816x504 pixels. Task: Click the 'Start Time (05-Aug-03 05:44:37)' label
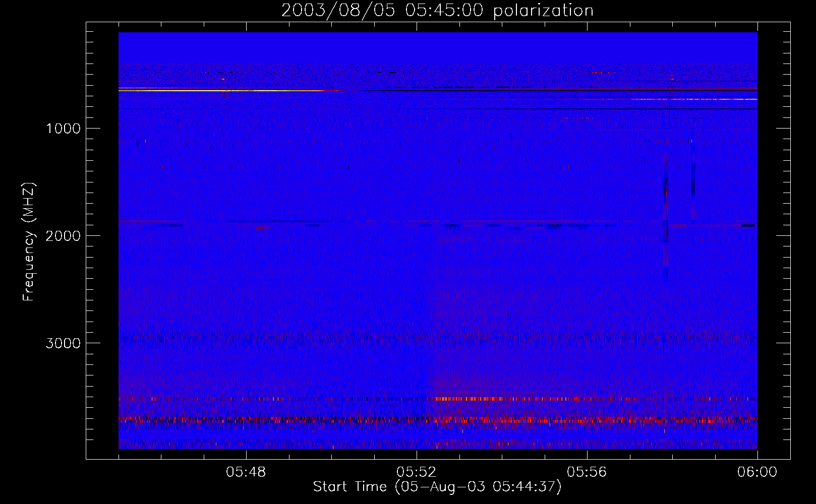437,487
